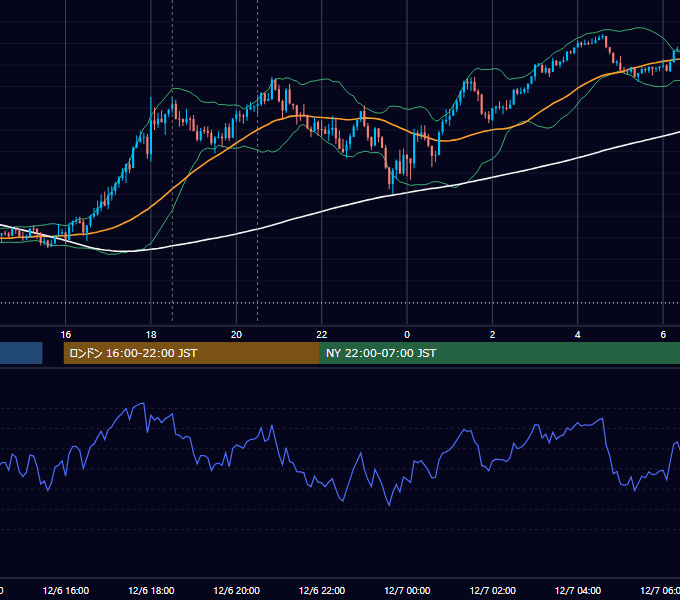
Task: Select the NY 22:00-07:00 JST session bar
Action: (500, 353)
